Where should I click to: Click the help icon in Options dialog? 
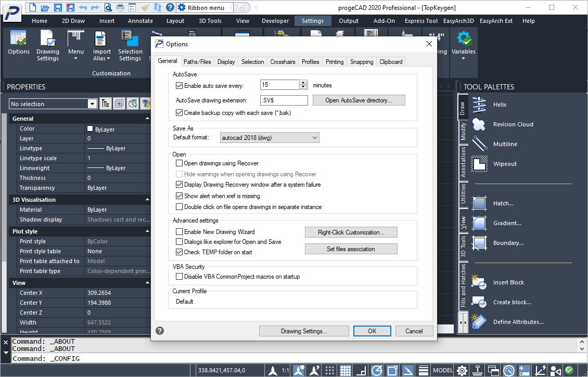pyautogui.click(x=160, y=331)
